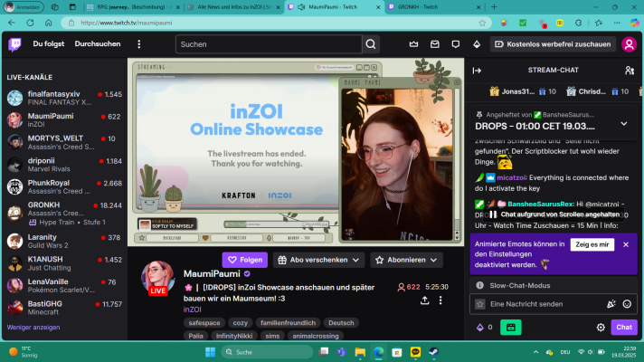Dismiss the animated emotes notice
The width and height of the screenshot is (644, 362).
tap(626, 244)
